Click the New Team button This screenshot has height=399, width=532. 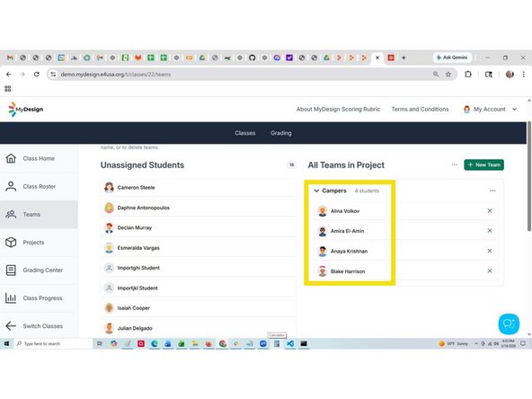[x=483, y=164]
